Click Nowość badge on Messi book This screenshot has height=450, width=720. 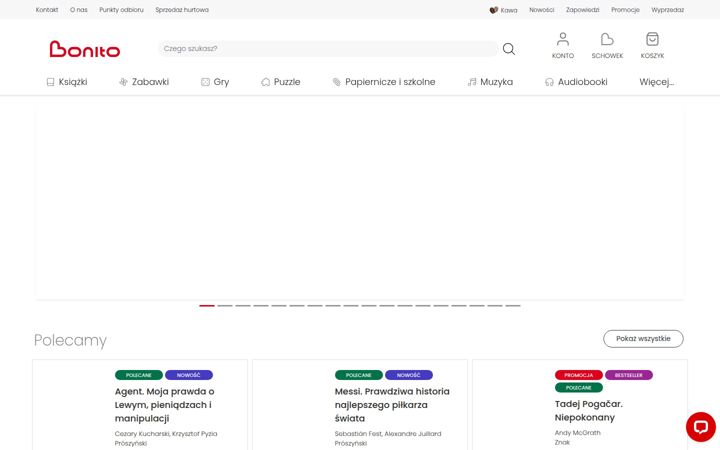(x=409, y=375)
